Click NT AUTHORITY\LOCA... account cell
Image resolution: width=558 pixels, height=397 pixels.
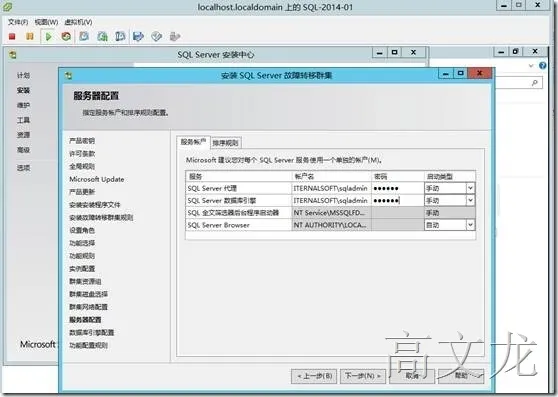click(x=331, y=225)
